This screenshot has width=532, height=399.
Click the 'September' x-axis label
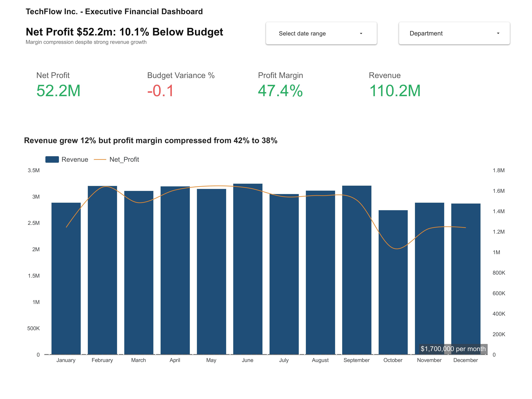356,360
